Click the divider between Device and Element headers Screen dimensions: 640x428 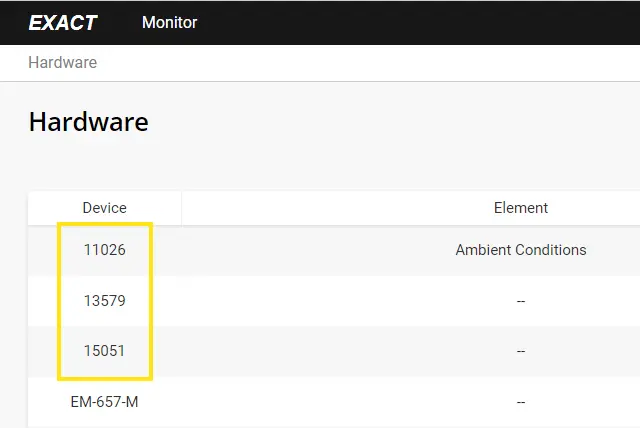tap(181, 208)
